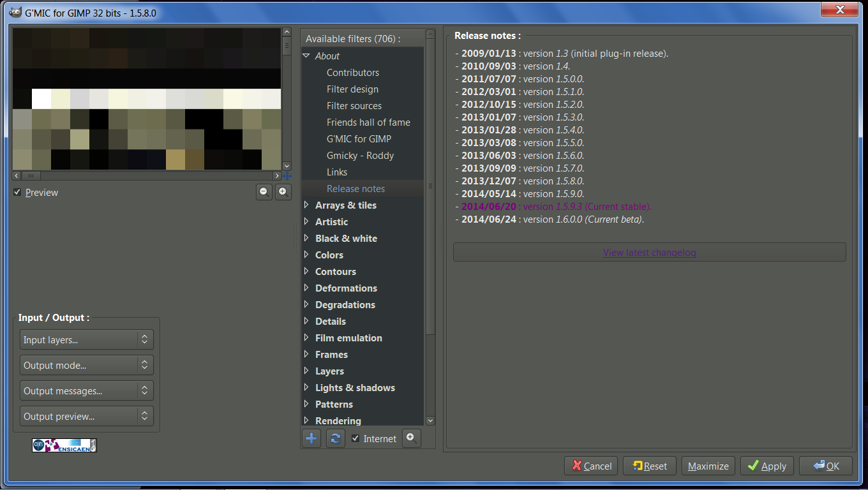This screenshot has width=868, height=490.
Task: Click the 2009/01/13 version 1.3 line
Action: coord(562,54)
